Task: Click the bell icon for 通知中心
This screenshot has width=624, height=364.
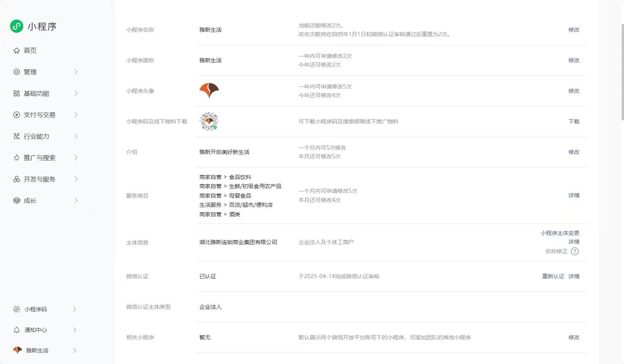Action: (17, 330)
